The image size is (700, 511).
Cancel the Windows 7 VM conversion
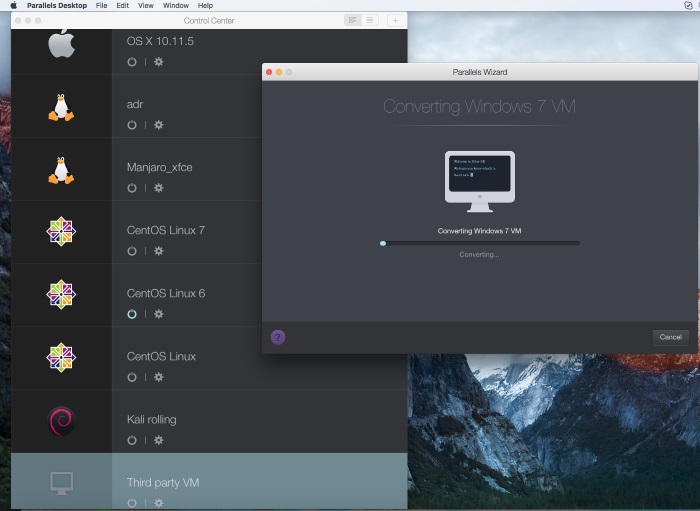(x=670, y=337)
